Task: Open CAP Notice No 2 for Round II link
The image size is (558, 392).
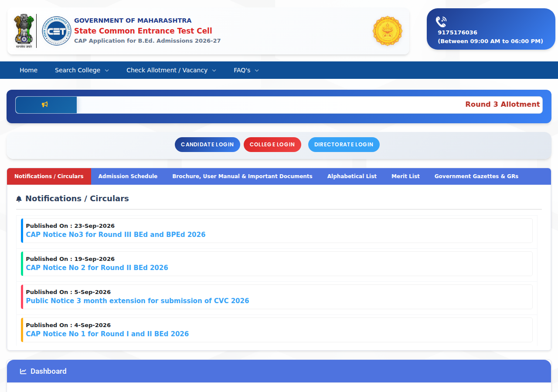Action: 97,268
